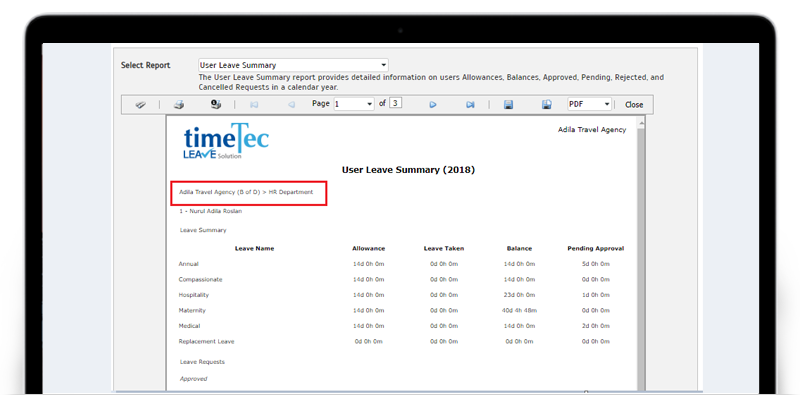Click the 'Approved' italic label
This screenshot has height=395, width=800.
[193, 379]
